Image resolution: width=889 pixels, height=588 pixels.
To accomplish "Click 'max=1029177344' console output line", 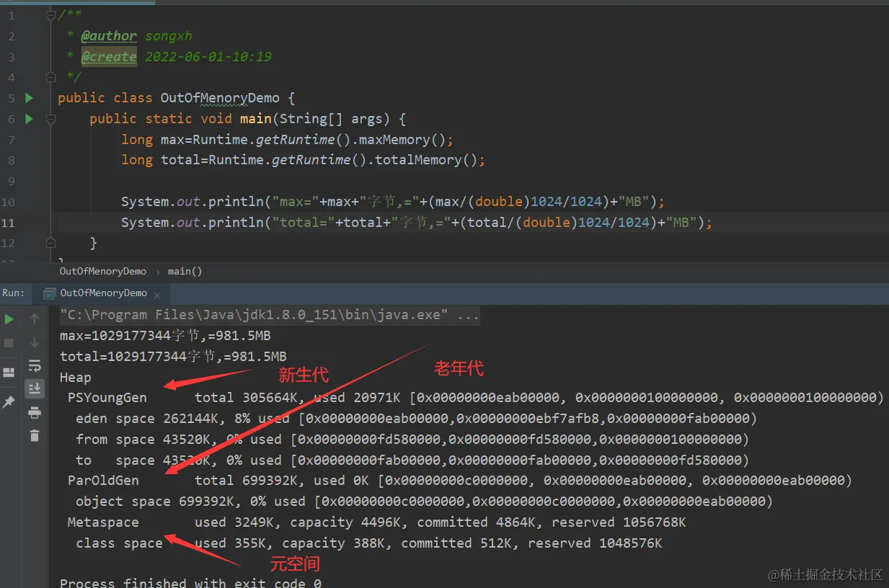I will coord(165,336).
